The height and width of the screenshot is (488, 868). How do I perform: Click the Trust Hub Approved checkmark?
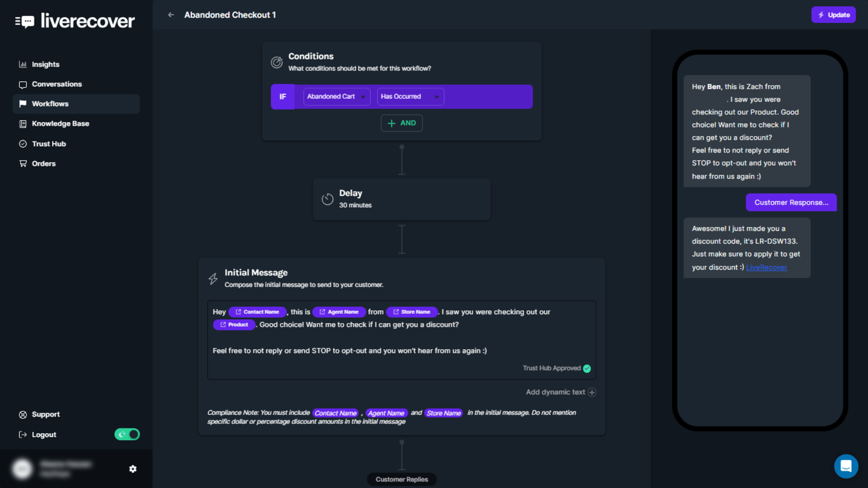click(x=587, y=369)
